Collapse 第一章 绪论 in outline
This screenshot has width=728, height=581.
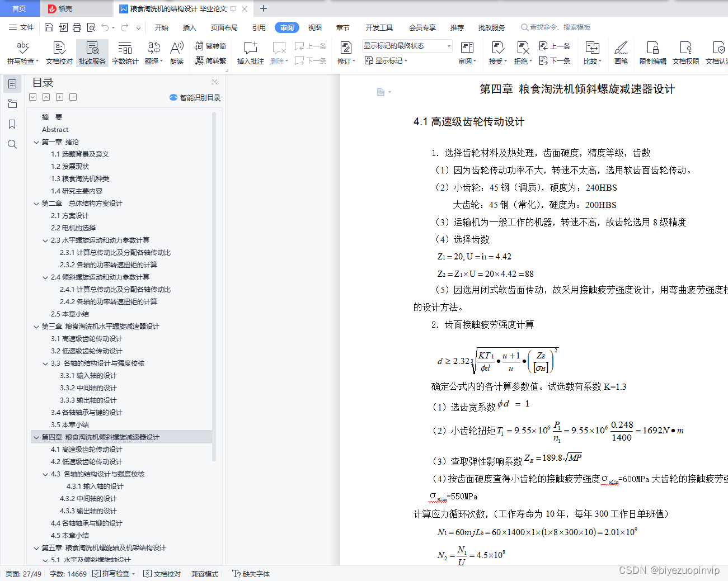(x=36, y=142)
